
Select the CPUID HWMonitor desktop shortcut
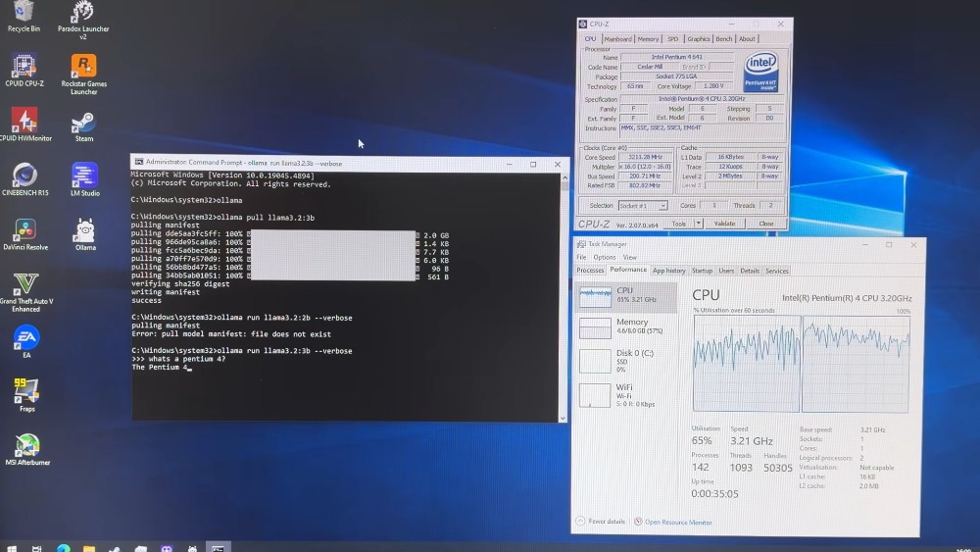coord(25,125)
